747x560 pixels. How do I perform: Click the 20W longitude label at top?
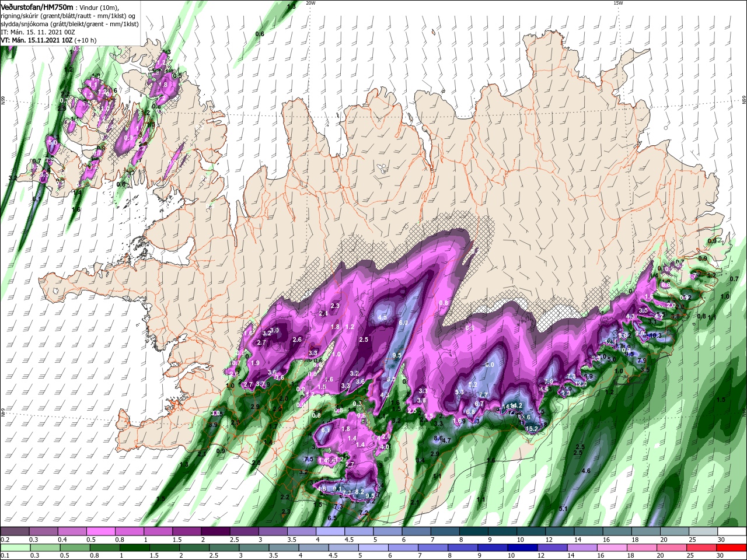tap(310, 3)
